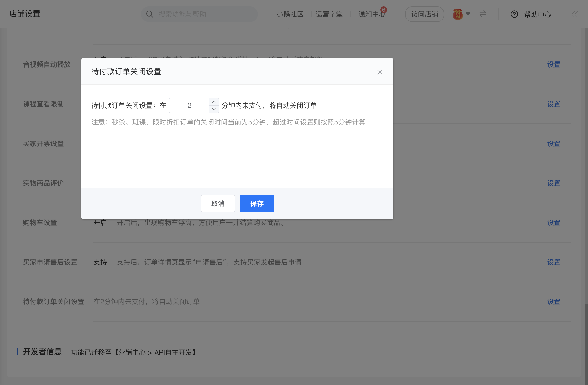Click the 店铺设置 page title

tap(25, 14)
